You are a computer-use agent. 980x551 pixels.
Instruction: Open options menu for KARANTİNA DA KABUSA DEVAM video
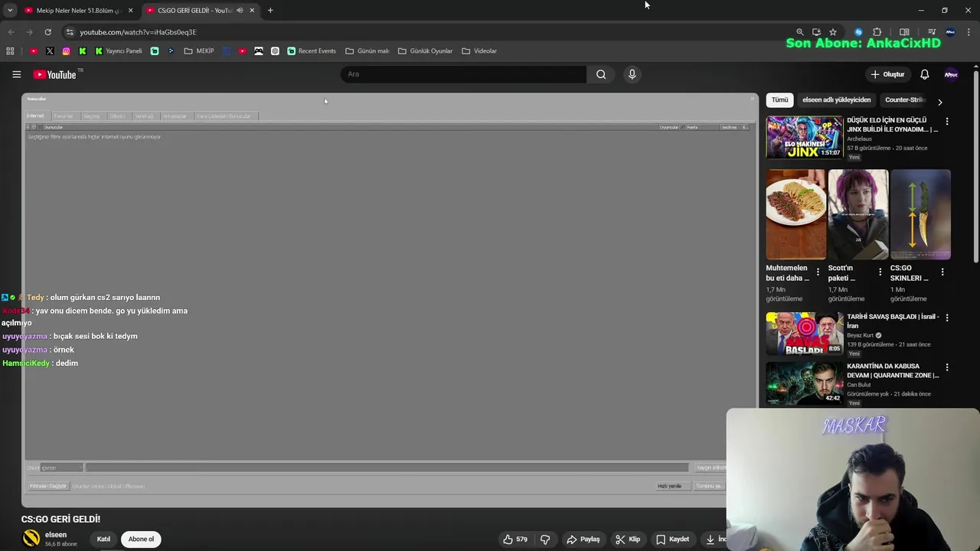click(947, 367)
